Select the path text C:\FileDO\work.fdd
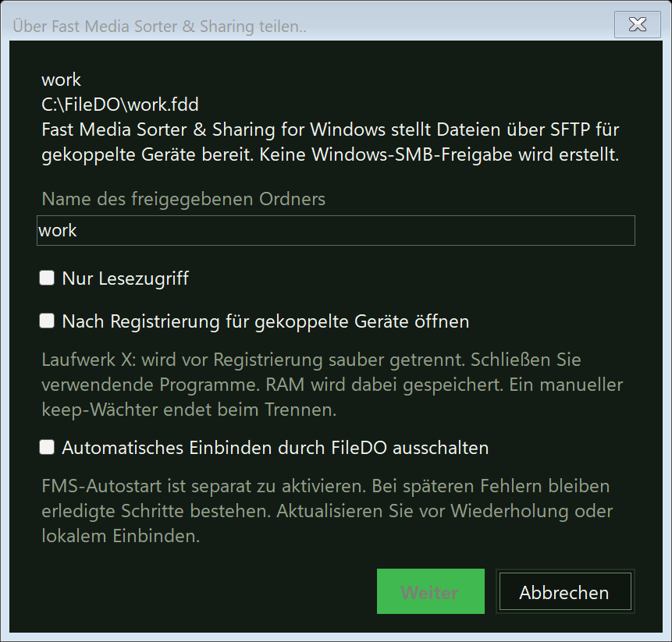The height and width of the screenshot is (642, 672). click(x=120, y=105)
